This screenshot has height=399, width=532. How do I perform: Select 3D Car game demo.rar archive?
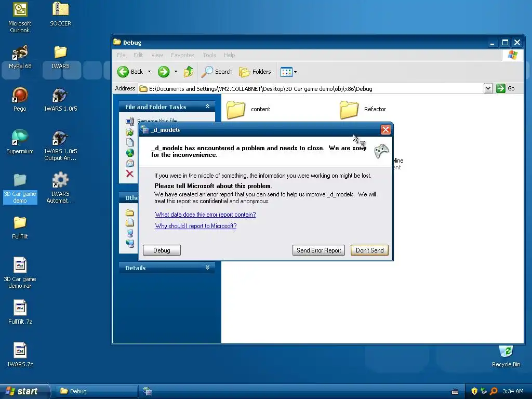pos(20,273)
